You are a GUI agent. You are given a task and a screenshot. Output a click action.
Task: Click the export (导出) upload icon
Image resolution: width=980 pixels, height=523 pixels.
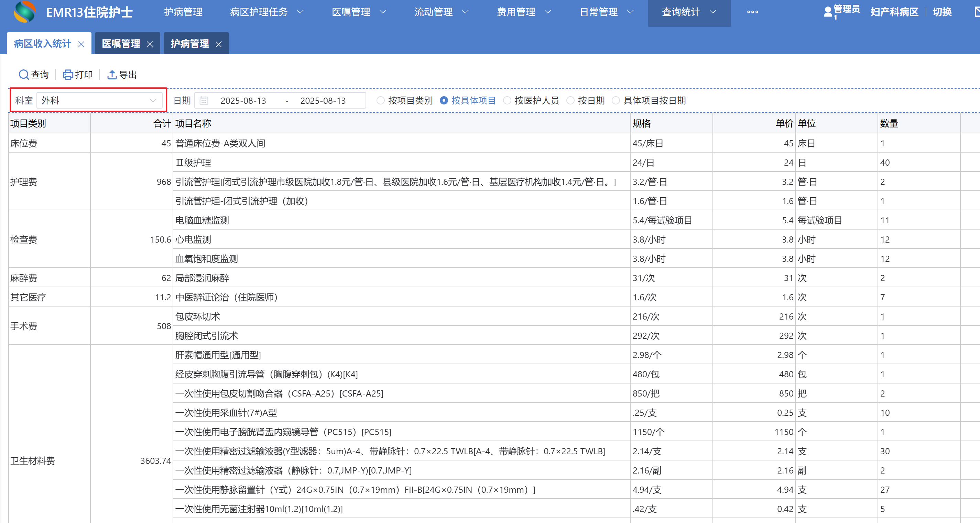pos(111,75)
